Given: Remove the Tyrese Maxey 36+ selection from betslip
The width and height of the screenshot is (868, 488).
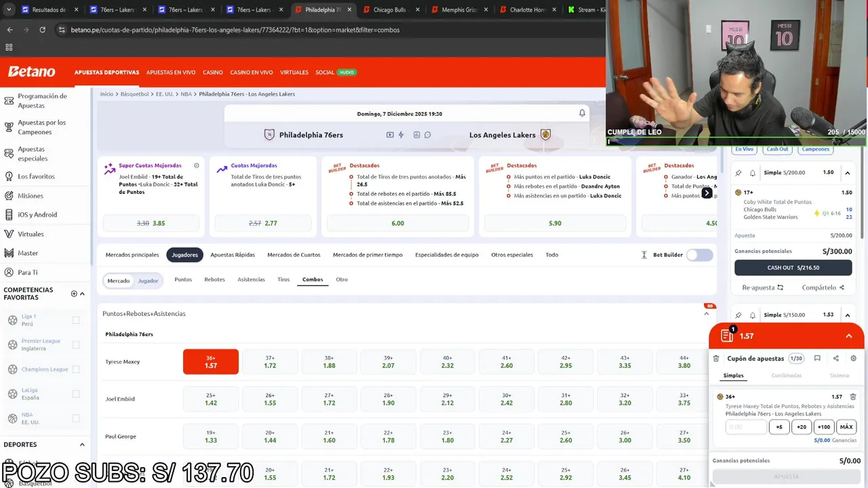Looking at the screenshot, I should (853, 396).
